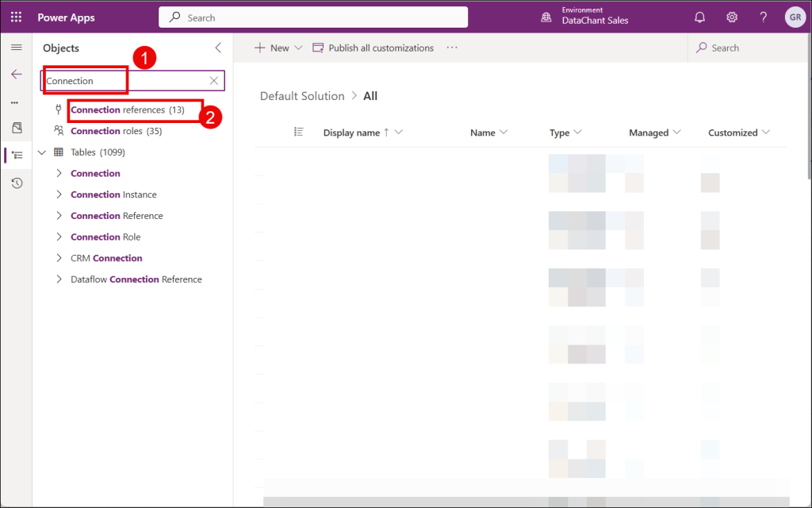Click Default Solution breadcrumb link
This screenshot has width=812, height=508.
coord(302,96)
